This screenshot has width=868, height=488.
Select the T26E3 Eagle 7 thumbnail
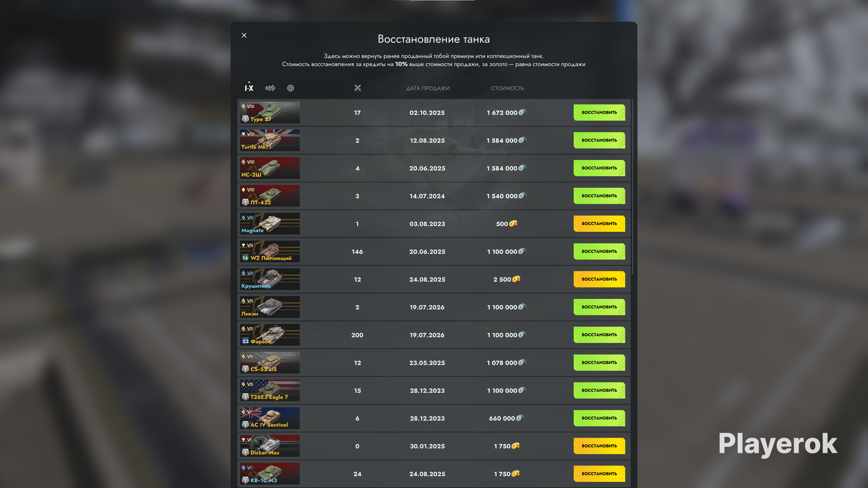click(x=269, y=390)
